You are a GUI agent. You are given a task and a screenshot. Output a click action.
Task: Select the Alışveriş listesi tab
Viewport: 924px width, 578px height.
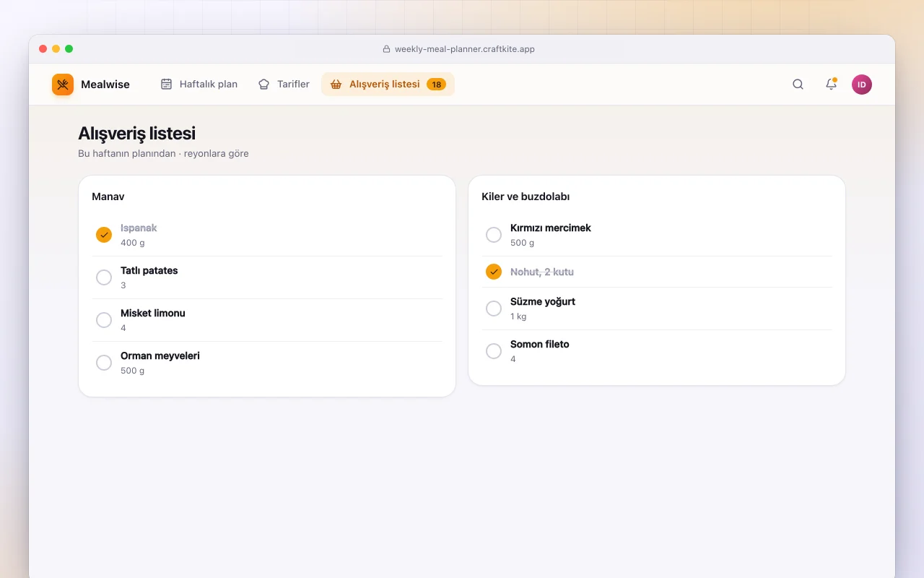[x=388, y=85]
